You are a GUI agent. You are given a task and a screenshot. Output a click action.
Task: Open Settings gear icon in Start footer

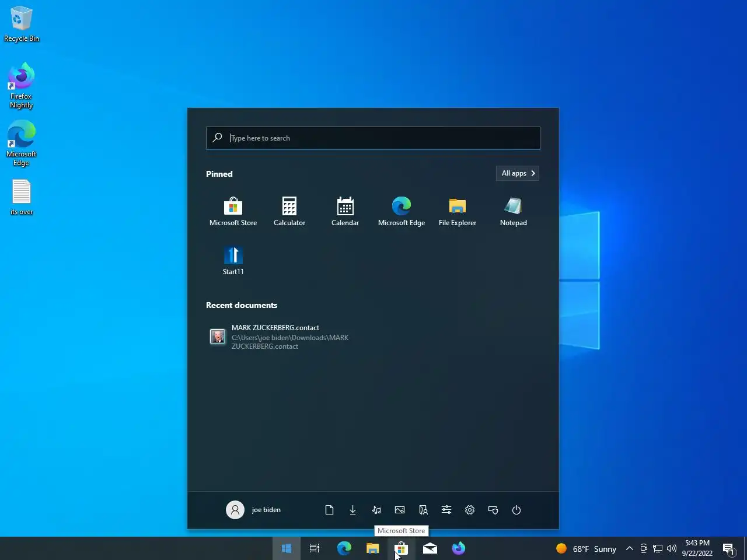[x=470, y=510]
